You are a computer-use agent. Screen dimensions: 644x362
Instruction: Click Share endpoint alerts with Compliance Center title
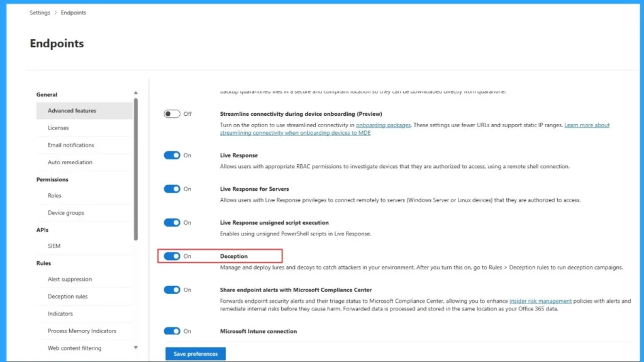[x=296, y=290]
